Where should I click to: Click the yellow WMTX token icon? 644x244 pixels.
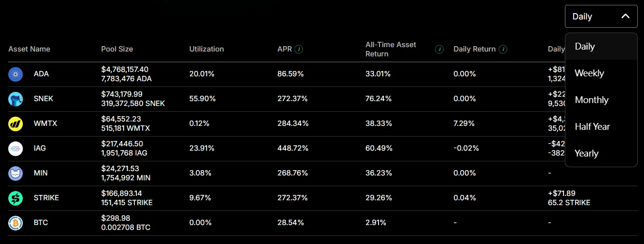[x=16, y=124]
